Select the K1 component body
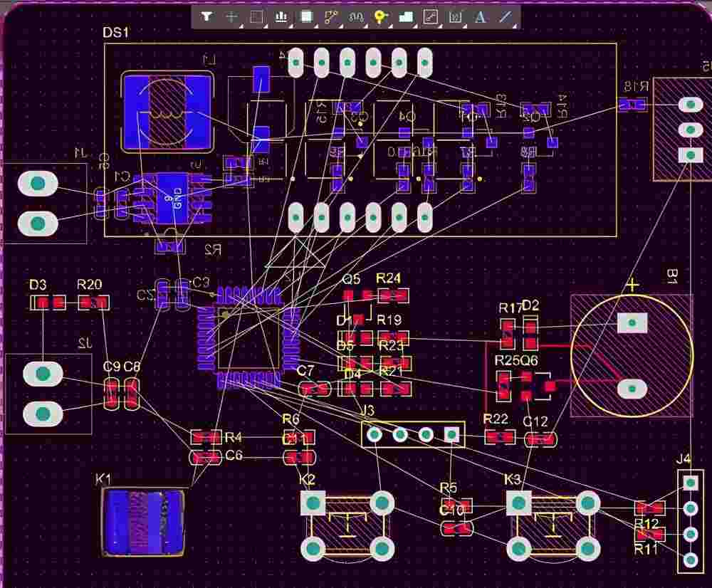This screenshot has height=588, width=712. pyautogui.click(x=142, y=523)
